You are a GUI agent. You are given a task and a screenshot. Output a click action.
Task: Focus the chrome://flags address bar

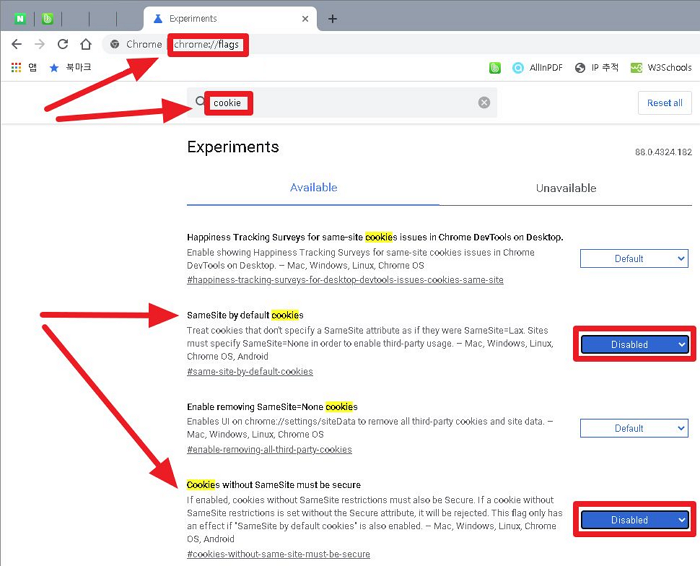[206, 45]
